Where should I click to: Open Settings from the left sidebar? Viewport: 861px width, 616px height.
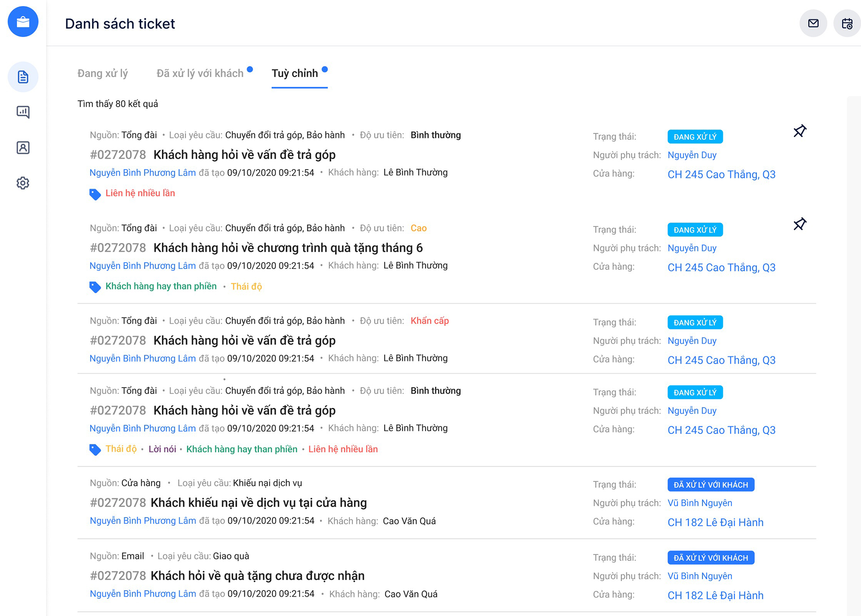click(22, 183)
